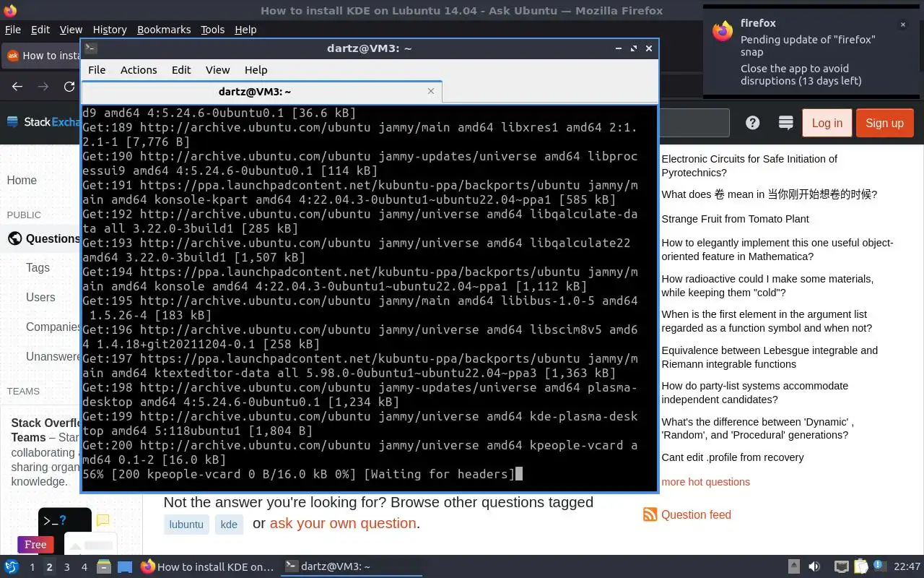Click the network connection tray icon
Image resolution: width=924 pixels, height=578 pixels.
pos(841,567)
